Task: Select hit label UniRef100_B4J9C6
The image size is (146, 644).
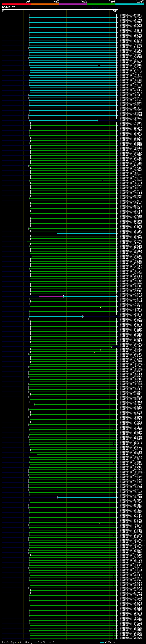Action: (x=131, y=626)
